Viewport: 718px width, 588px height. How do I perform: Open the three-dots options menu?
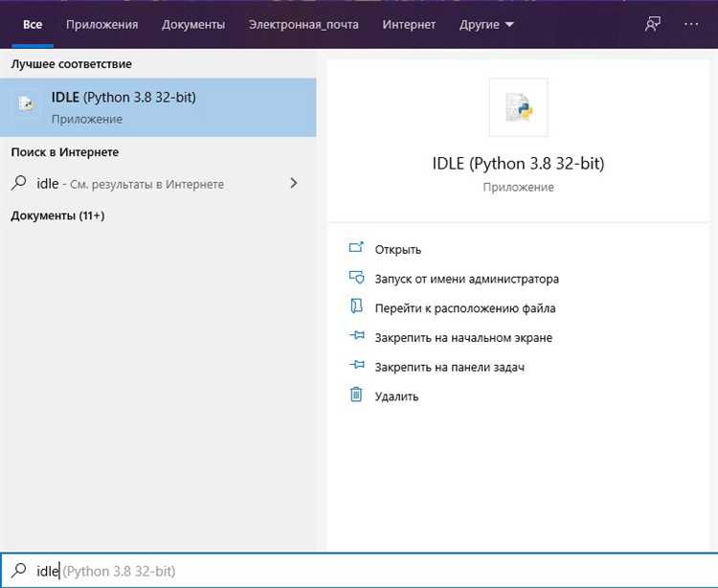click(691, 24)
